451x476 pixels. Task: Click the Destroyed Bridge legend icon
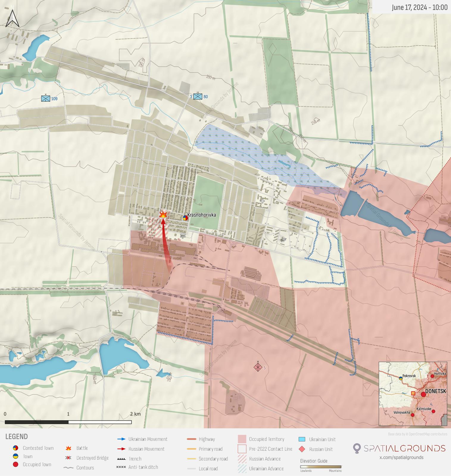(x=68, y=458)
